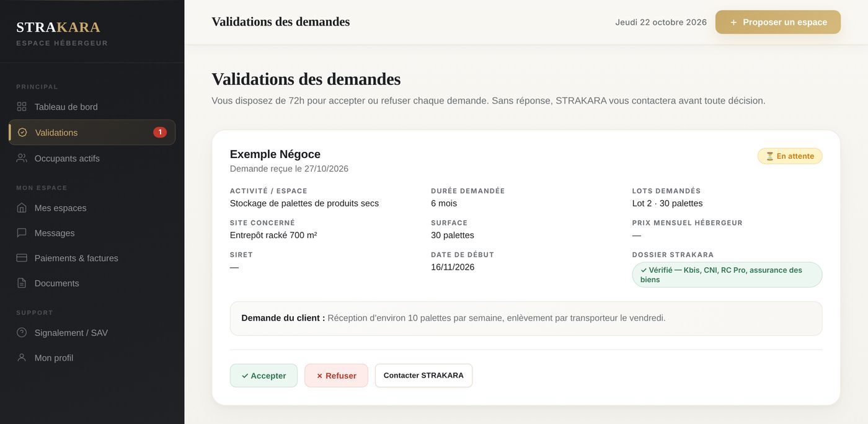Click the hourglass icon in En attente badge

tap(770, 156)
